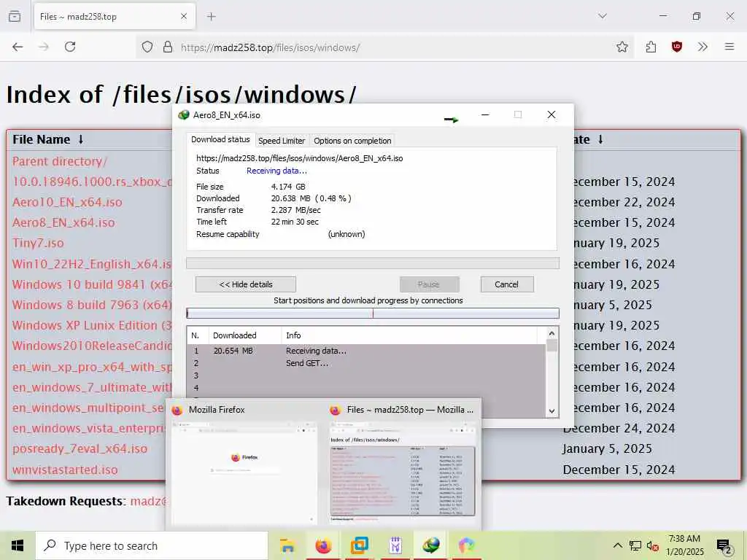Open the winvistastarted.iso link

point(65,470)
